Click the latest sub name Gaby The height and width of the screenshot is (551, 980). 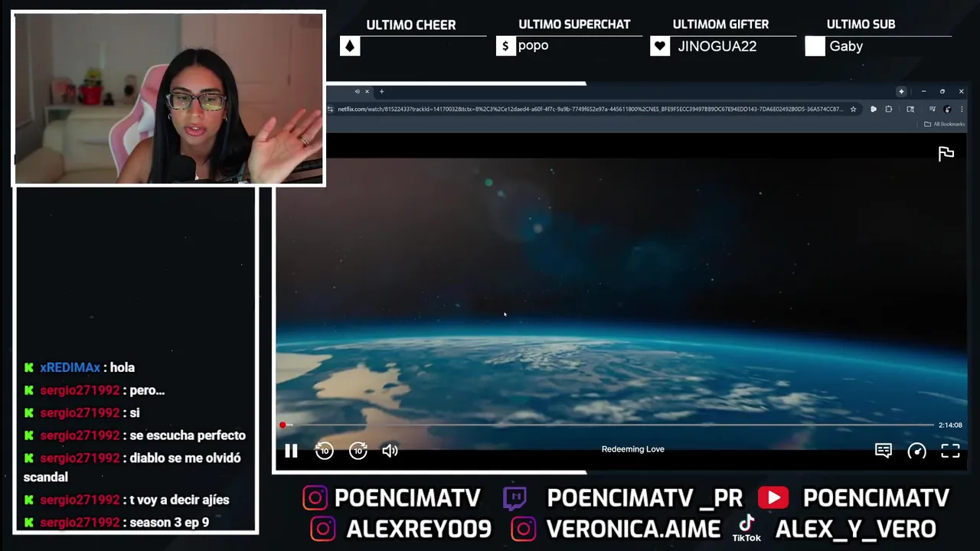tap(846, 47)
